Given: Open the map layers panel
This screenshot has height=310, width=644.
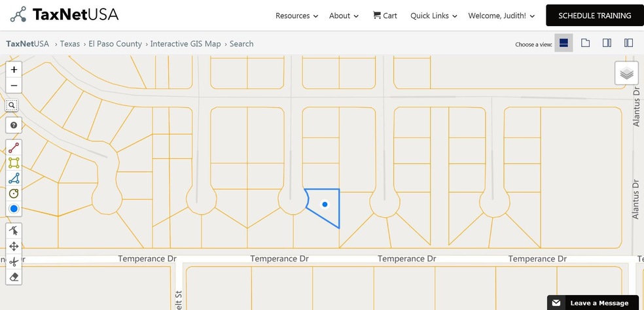Looking at the screenshot, I should coord(626,73).
